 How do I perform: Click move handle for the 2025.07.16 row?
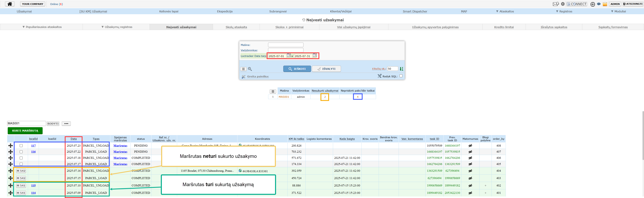[x=11, y=171]
